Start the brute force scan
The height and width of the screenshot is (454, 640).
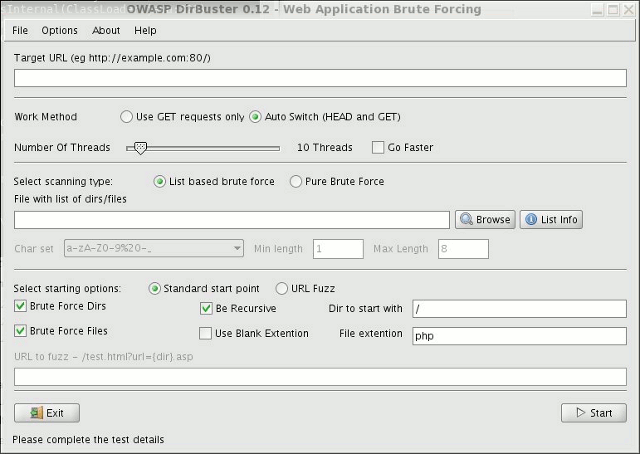click(594, 413)
